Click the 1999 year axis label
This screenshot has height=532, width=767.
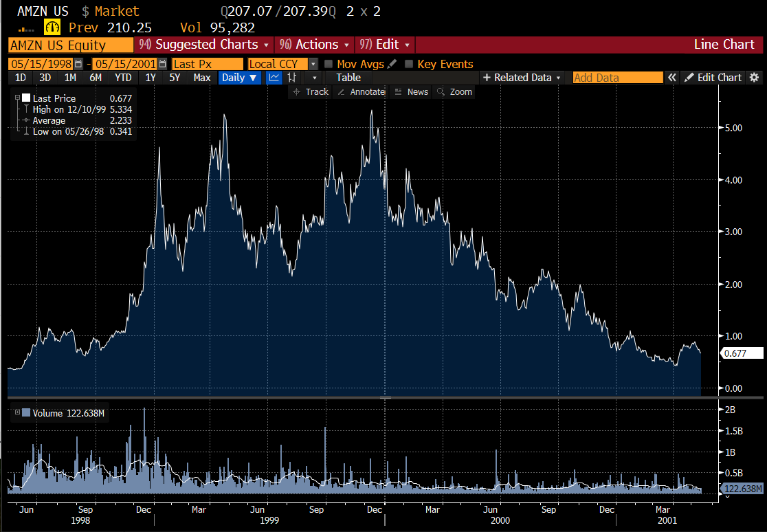click(269, 520)
